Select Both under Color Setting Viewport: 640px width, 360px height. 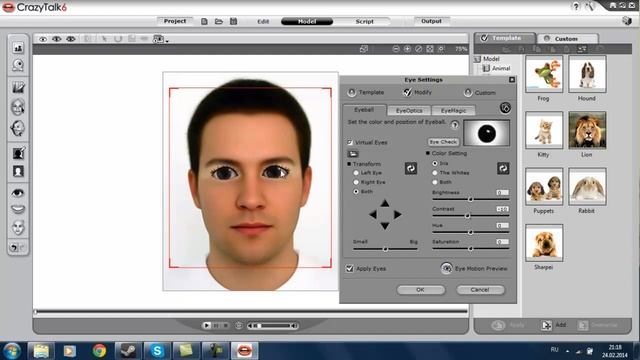[435, 182]
